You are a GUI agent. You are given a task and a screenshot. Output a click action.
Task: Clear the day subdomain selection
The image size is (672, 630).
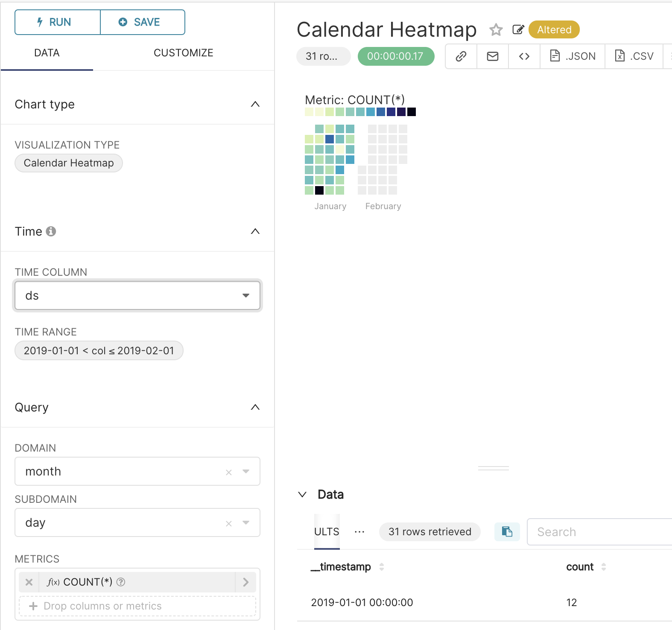pos(229,523)
